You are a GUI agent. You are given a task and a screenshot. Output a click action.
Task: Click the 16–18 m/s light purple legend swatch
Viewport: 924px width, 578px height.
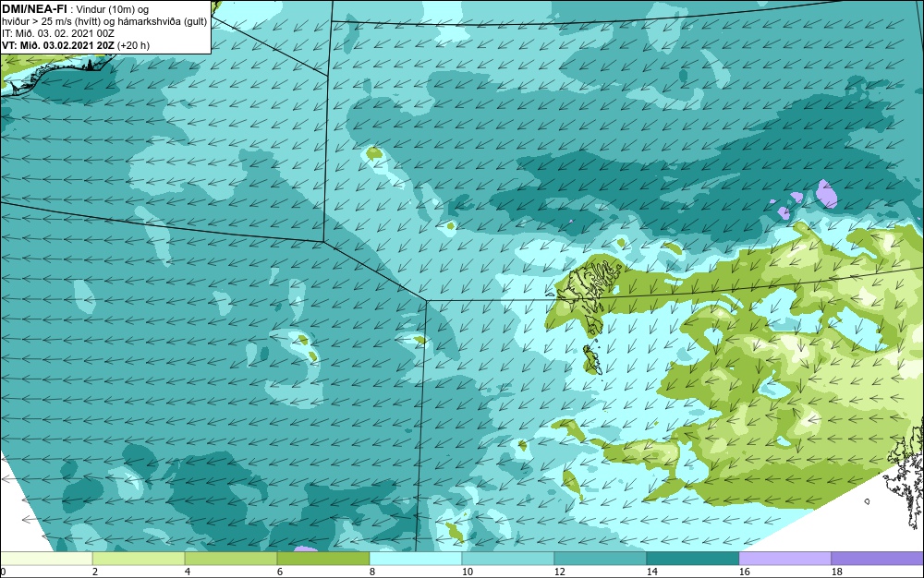tap(784, 558)
